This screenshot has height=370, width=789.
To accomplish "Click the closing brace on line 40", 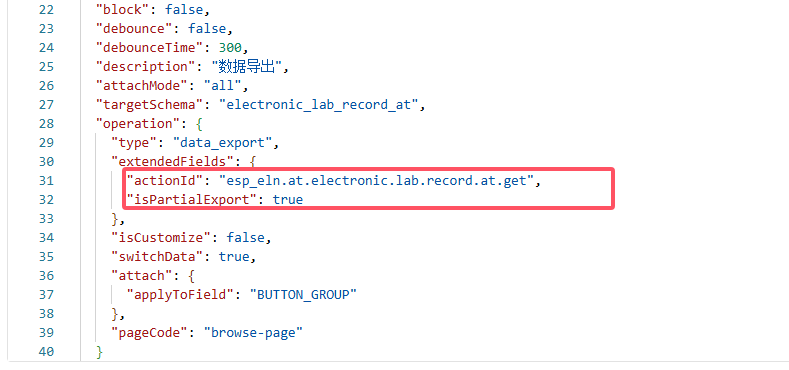I will pos(100,352).
